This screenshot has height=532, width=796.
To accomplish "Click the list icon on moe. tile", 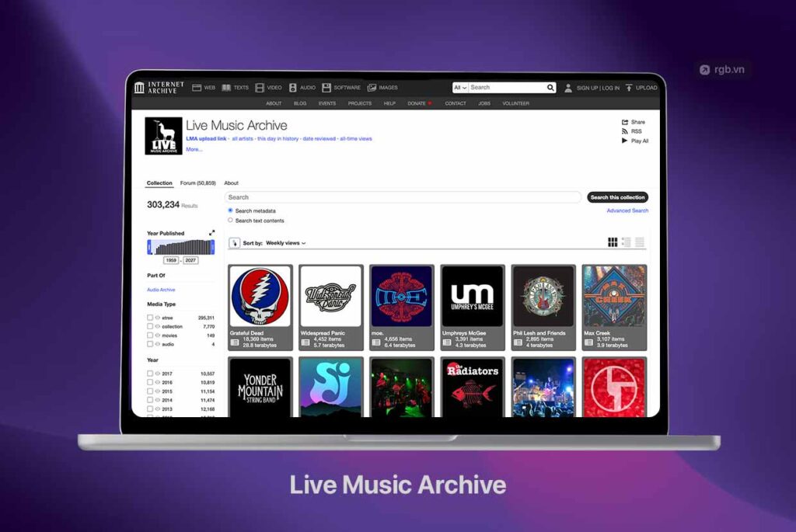I will coord(376,342).
